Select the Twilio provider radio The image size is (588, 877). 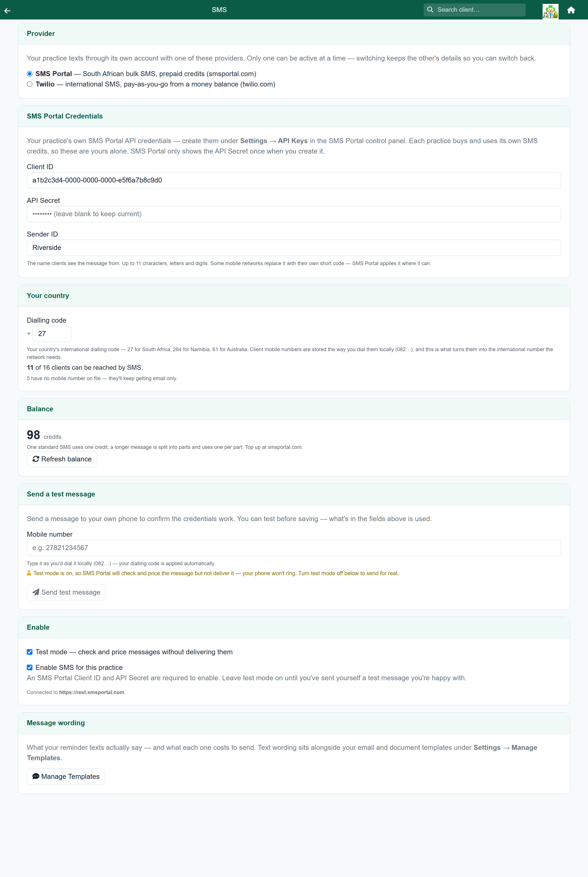tap(30, 84)
